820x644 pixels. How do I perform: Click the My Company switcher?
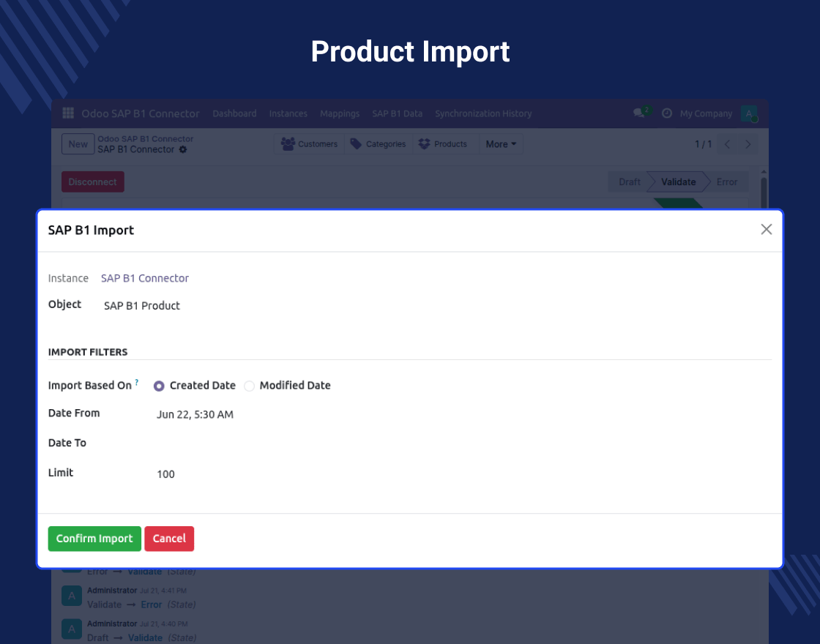(706, 113)
